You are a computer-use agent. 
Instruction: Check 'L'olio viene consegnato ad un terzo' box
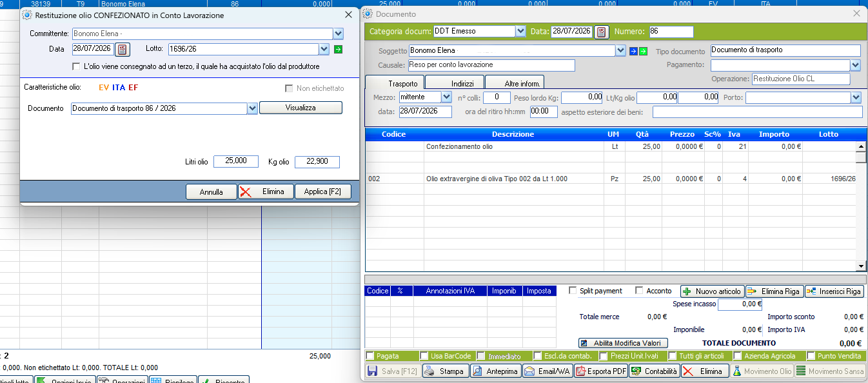pos(77,66)
